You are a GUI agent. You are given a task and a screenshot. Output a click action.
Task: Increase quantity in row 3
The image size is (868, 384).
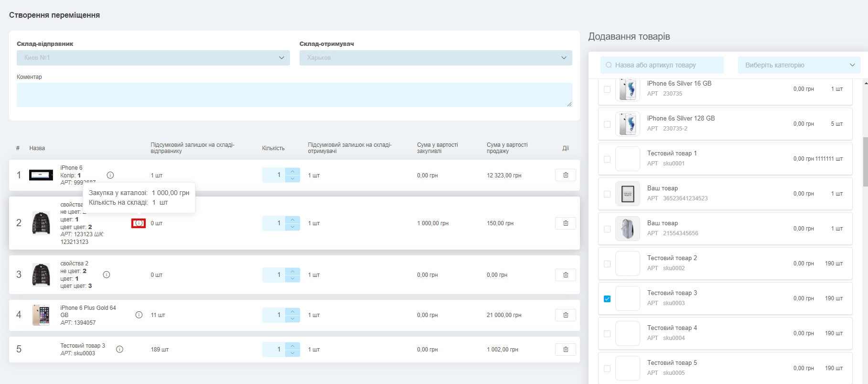(292, 272)
